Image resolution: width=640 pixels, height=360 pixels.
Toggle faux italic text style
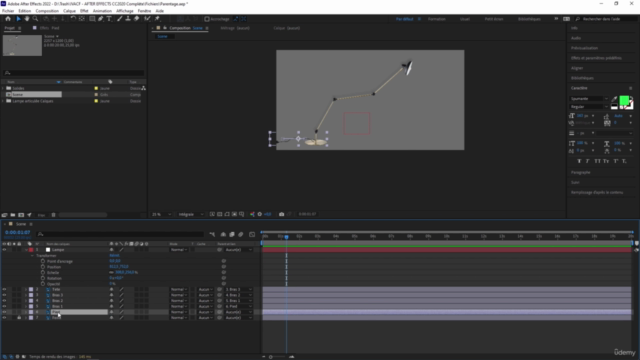588,161
